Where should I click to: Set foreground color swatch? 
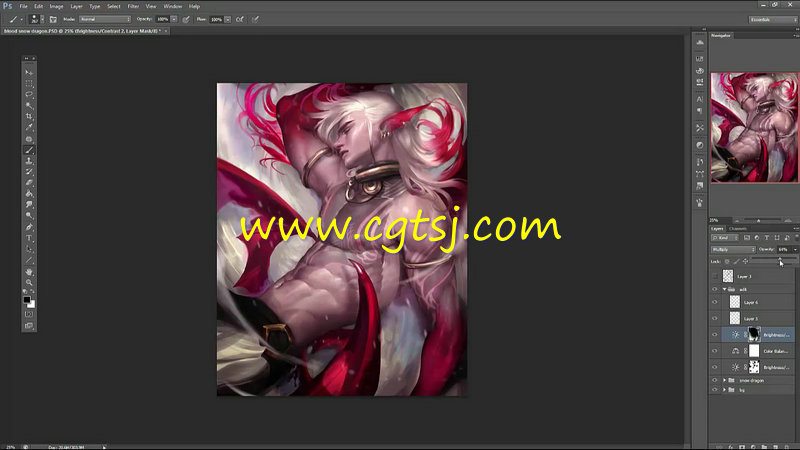click(27, 299)
